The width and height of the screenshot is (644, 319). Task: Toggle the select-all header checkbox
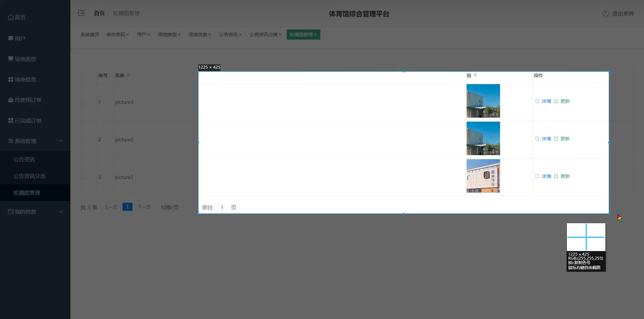[x=84, y=75]
